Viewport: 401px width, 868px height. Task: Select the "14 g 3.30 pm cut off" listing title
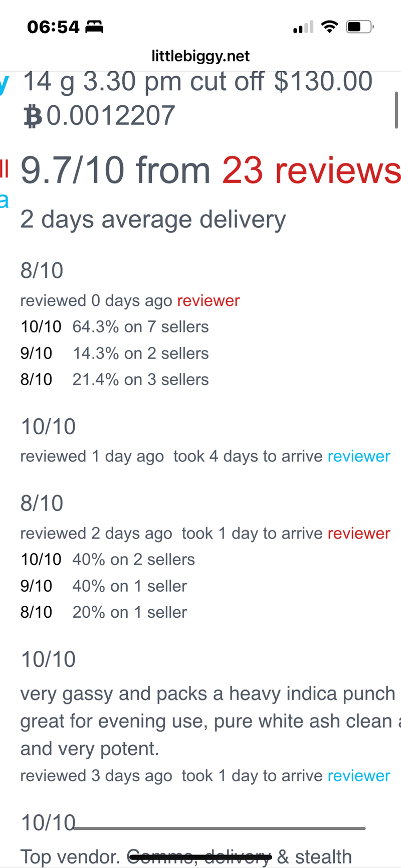[143, 82]
